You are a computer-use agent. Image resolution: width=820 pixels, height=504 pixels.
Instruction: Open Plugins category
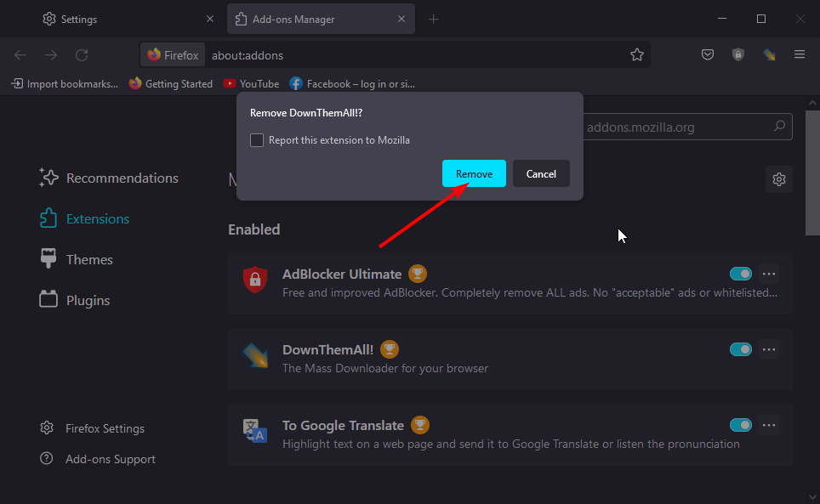[x=74, y=300]
